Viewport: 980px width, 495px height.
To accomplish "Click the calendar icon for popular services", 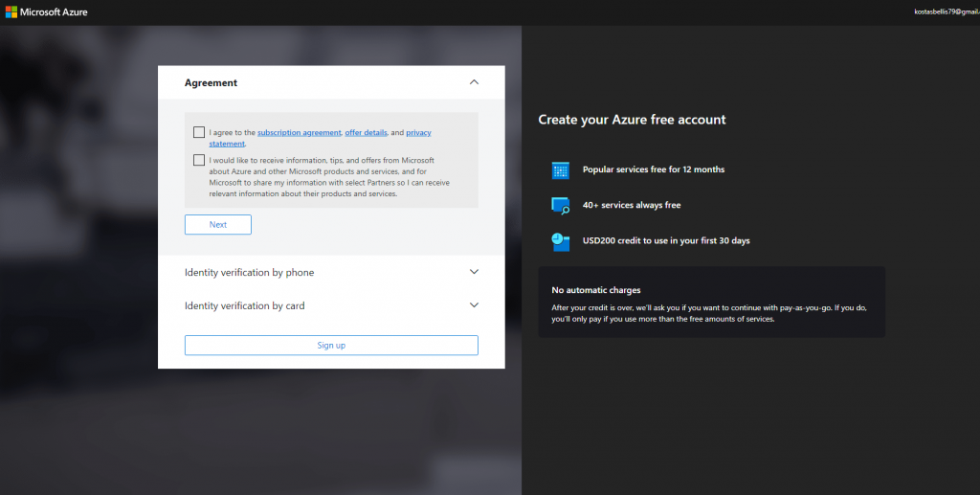I will coord(561,170).
